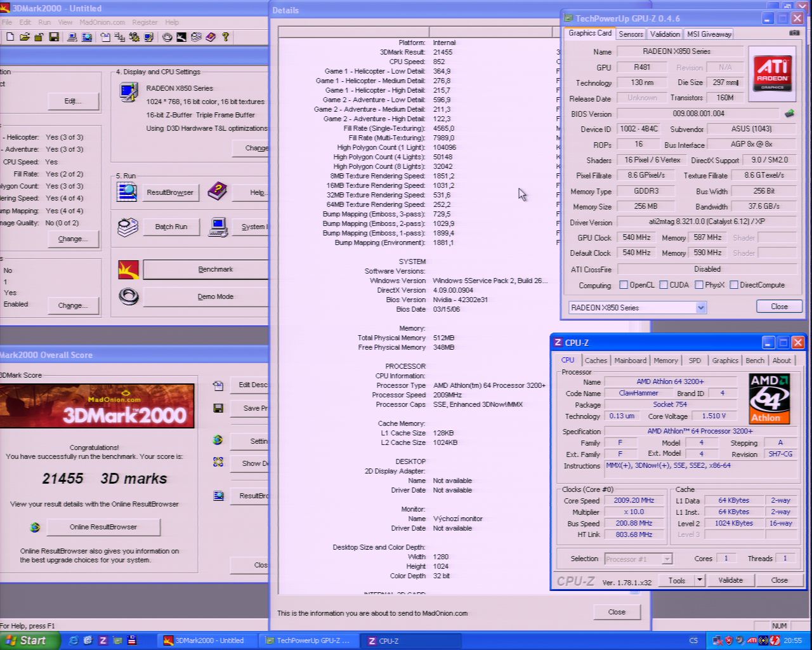Click the purple help book toolbar icon
The width and height of the screenshot is (812, 650).
click(211, 37)
